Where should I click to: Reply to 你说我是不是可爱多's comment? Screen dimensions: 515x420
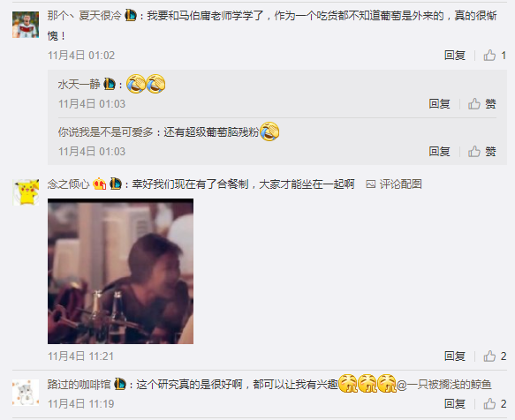point(439,152)
